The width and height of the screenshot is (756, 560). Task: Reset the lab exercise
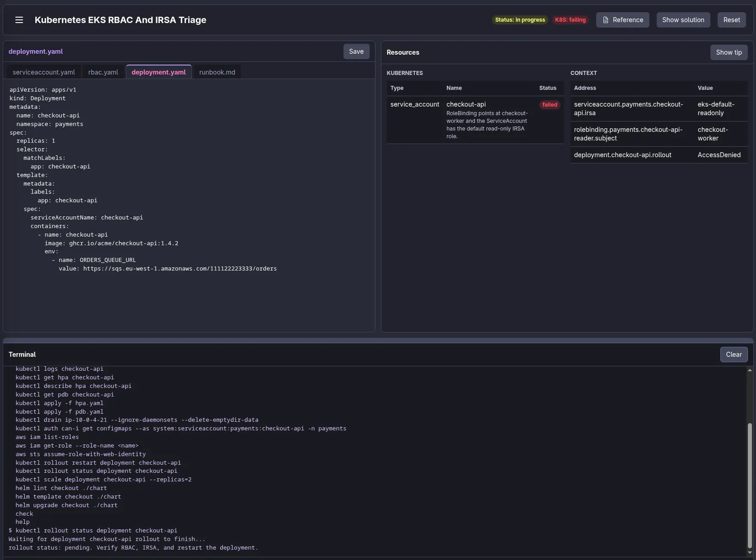pos(731,20)
